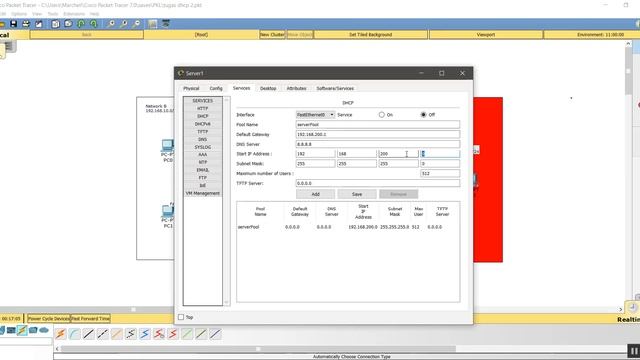Image resolution: width=640 pixels, height=360 pixels.
Task: Open the Activity Wizard toolbar icon
Action: 39,24
